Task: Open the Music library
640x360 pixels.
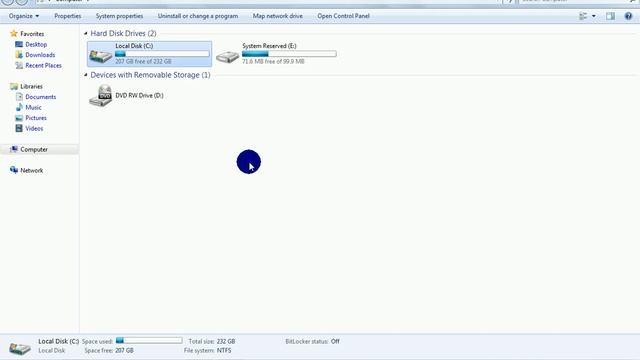Action: pyautogui.click(x=33, y=107)
